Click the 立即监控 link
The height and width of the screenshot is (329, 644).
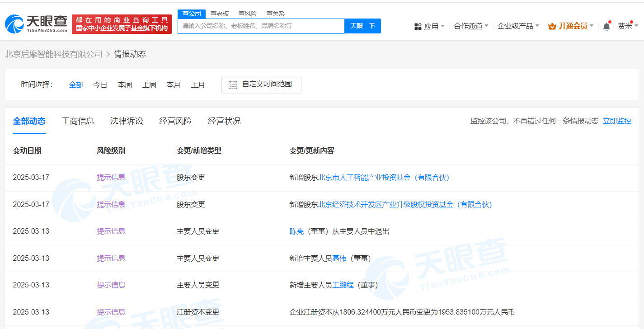click(x=617, y=121)
